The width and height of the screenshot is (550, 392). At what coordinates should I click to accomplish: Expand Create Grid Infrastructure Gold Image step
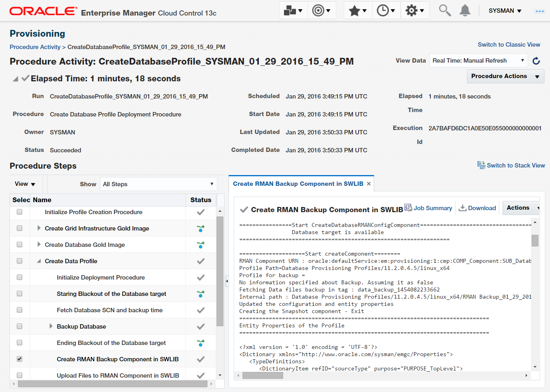(39, 228)
